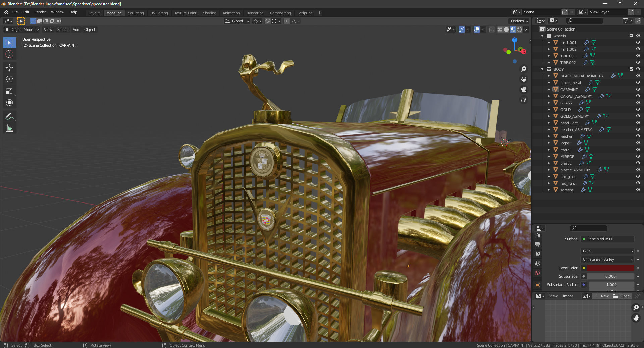Toggle viewport overlays button
Image resolution: width=644 pixels, height=348 pixels.
477,30
